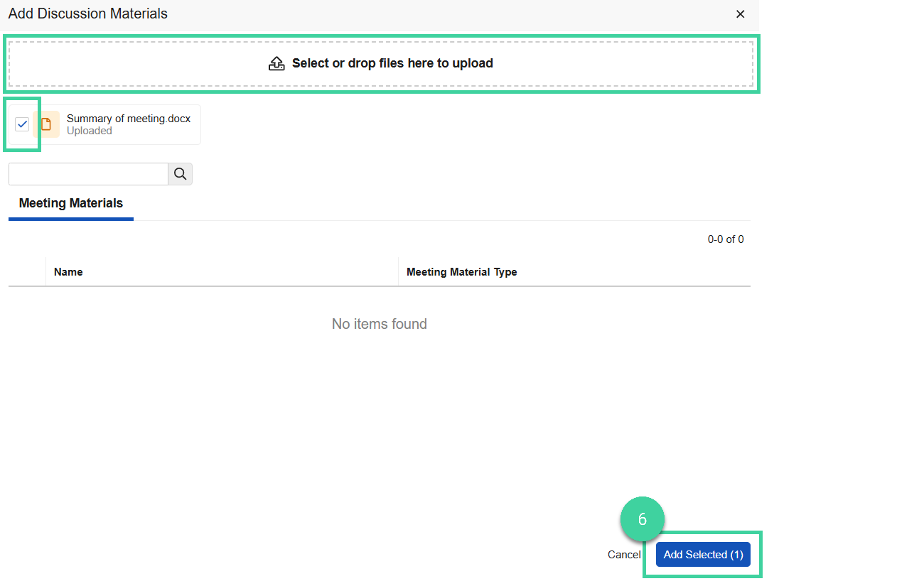The image size is (924, 586).
Task: Click the upload symbol above drop files text
Action: pos(276,63)
